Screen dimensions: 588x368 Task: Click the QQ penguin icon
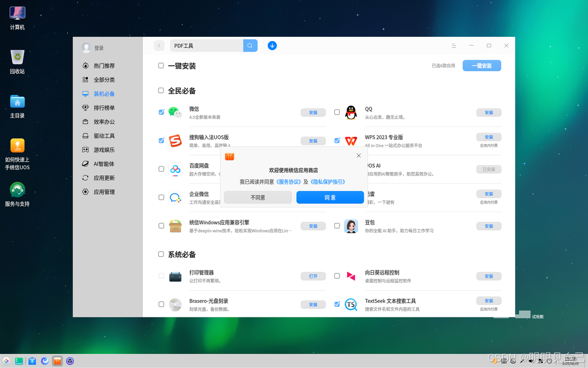351,112
